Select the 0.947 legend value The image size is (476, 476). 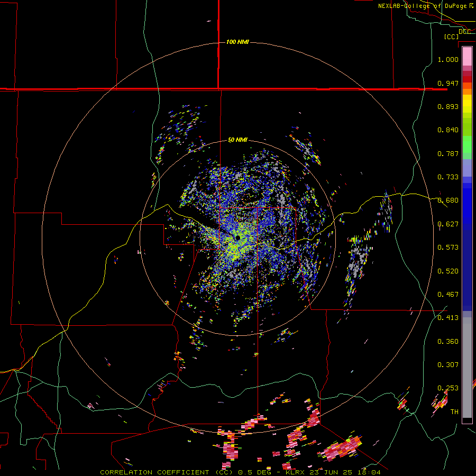(x=448, y=83)
